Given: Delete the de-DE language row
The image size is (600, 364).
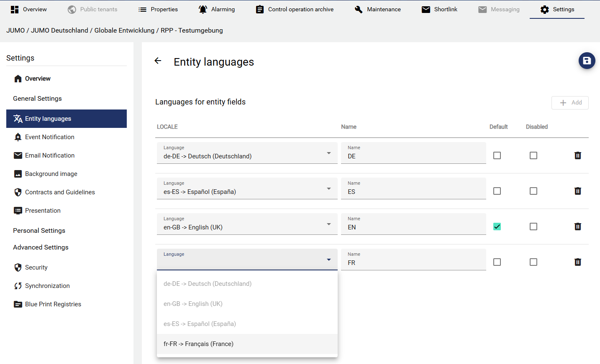Looking at the screenshot, I should point(577,155).
